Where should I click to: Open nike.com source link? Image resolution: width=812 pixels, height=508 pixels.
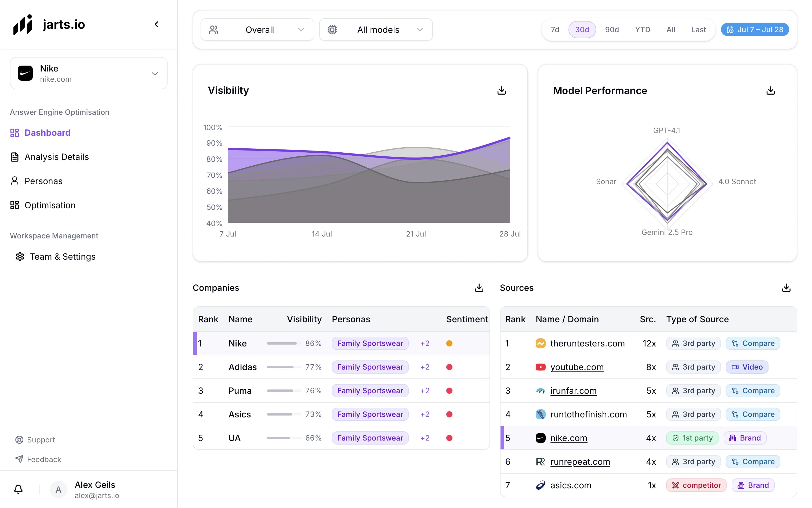[x=569, y=438]
